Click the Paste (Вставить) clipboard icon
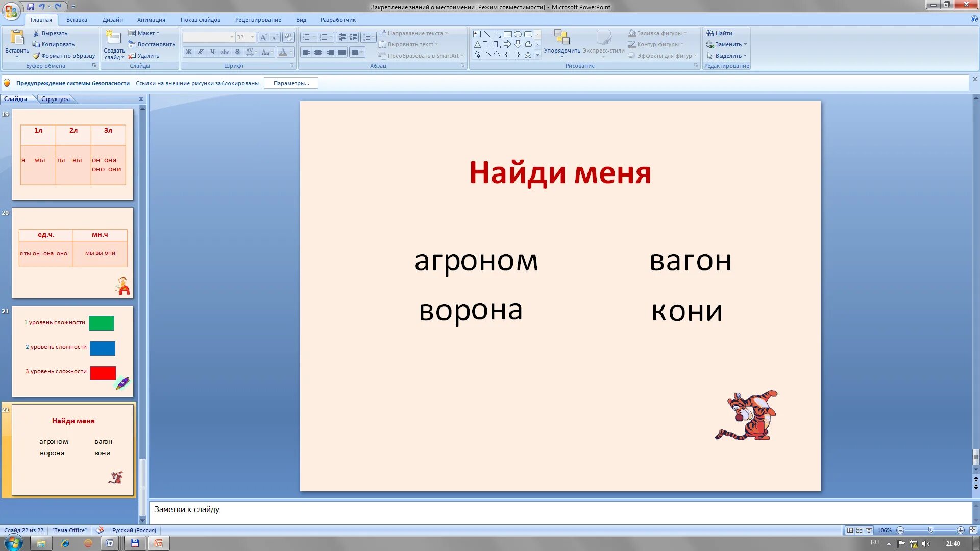 (x=17, y=37)
